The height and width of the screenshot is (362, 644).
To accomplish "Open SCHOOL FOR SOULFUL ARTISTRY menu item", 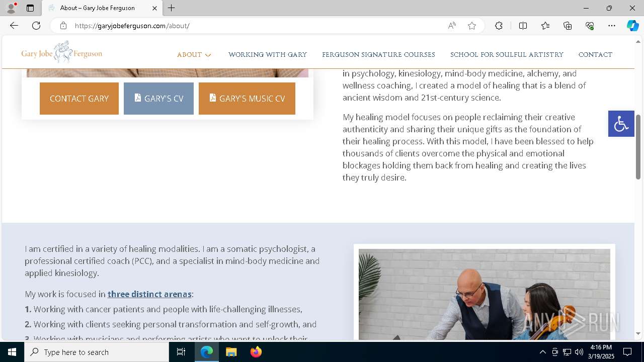I will (507, 55).
